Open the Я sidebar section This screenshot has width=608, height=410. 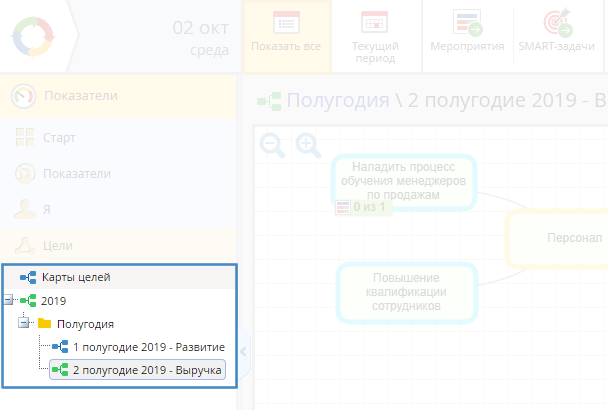tap(48, 209)
